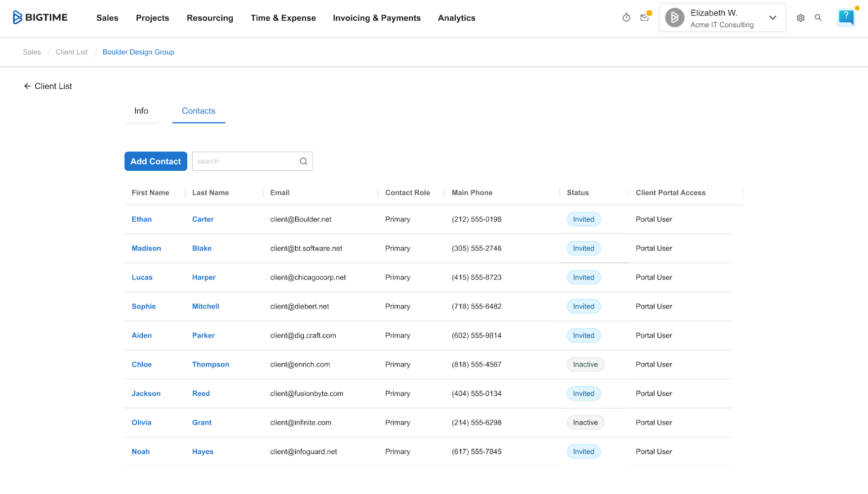Screen dimensions: 868x494
Task: Open the timer stopwatch icon
Action: (x=626, y=18)
